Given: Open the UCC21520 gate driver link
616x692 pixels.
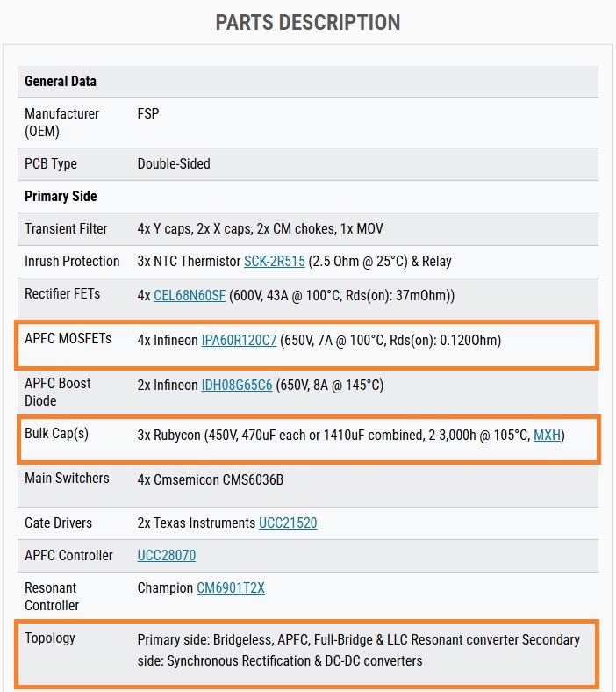Looking at the screenshot, I should [288, 523].
